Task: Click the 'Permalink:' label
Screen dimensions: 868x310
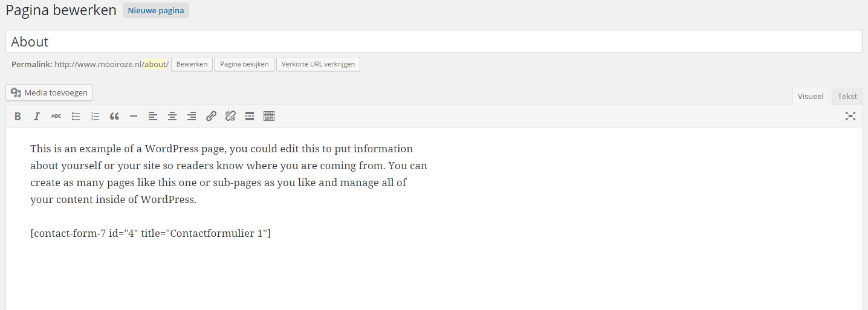Action: click(32, 64)
